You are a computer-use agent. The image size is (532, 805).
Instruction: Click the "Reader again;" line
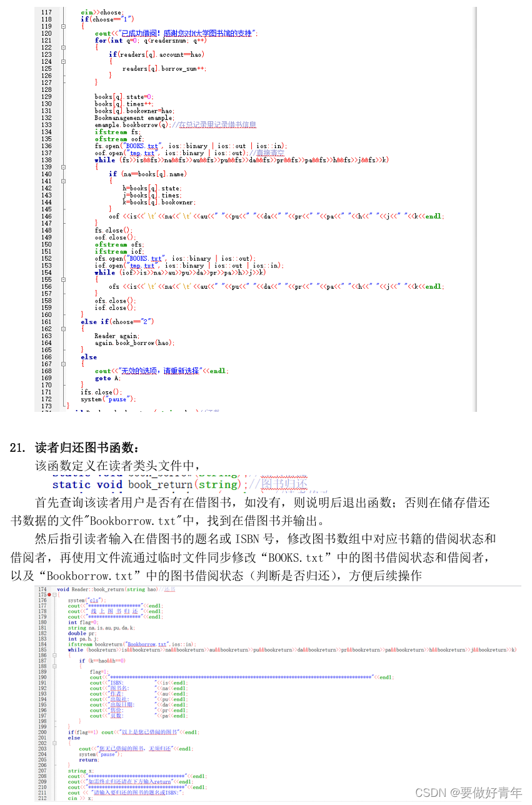pos(118,336)
